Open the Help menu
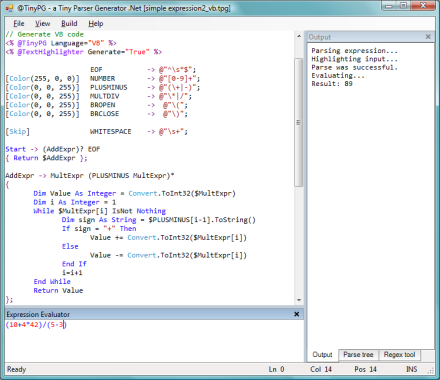Screen dimensions: 440x380 [x=96, y=24]
